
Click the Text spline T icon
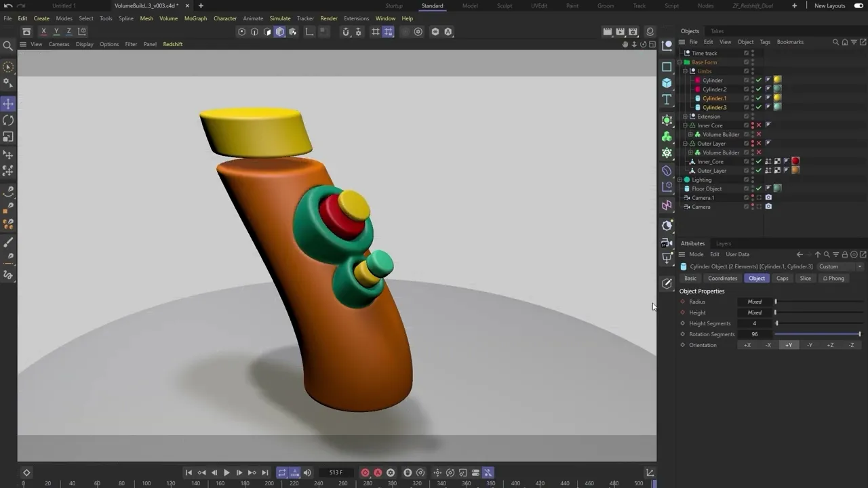point(667,100)
